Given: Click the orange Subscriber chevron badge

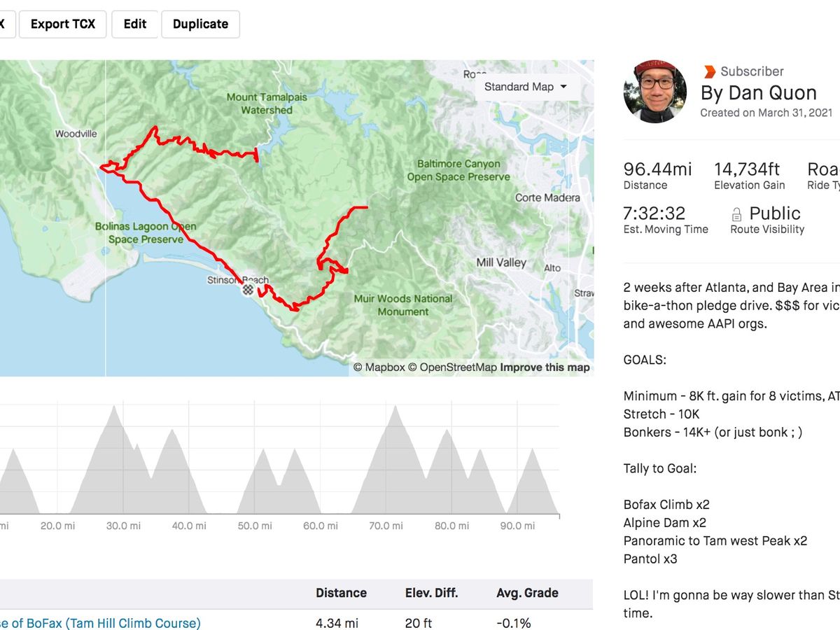Looking at the screenshot, I should 710,71.
